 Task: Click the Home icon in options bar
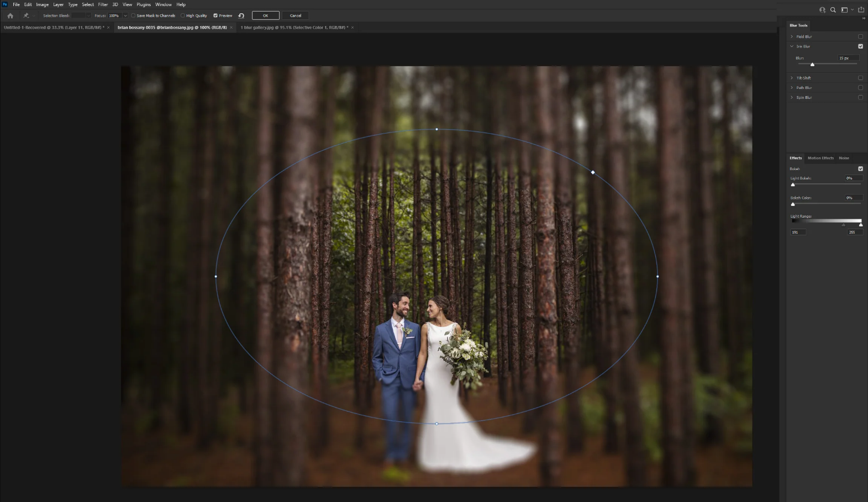10,16
